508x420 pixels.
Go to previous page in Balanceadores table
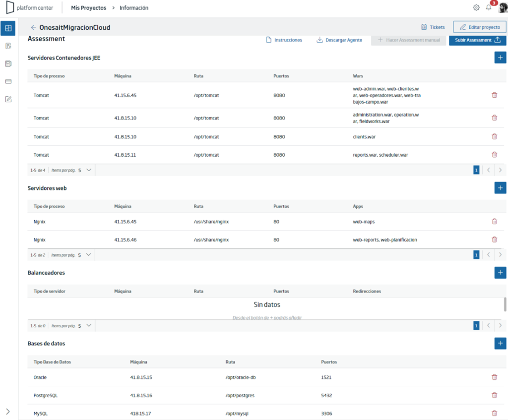click(x=488, y=325)
